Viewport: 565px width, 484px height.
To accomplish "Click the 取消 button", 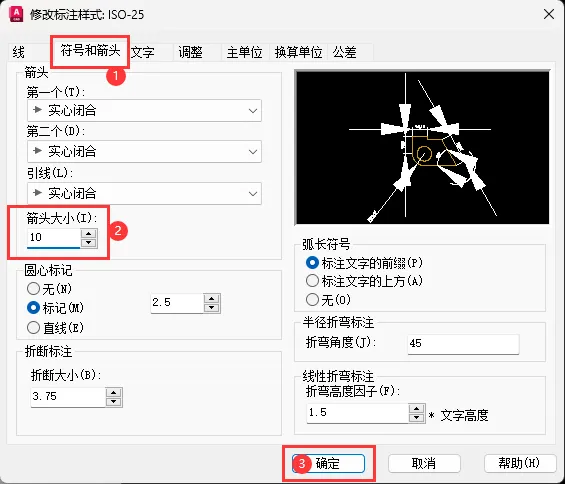I will pos(424,463).
